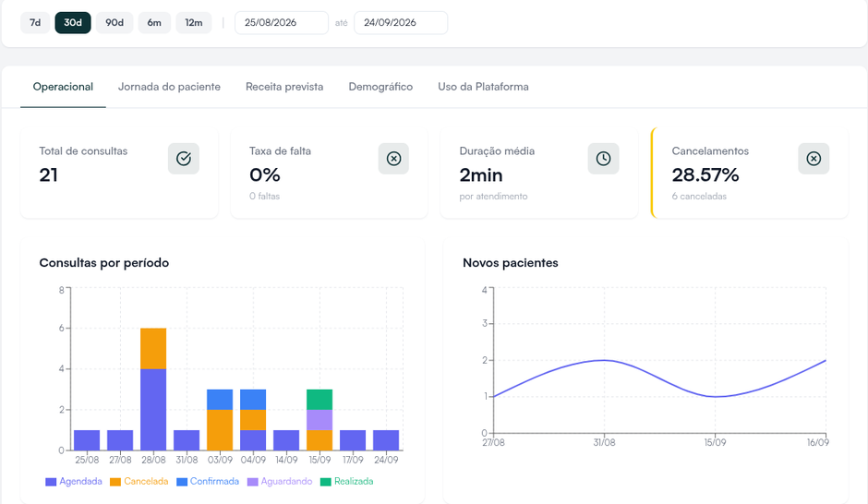The height and width of the screenshot is (504, 868).
Task: Click the '2min' average duration value
Action: (x=481, y=175)
